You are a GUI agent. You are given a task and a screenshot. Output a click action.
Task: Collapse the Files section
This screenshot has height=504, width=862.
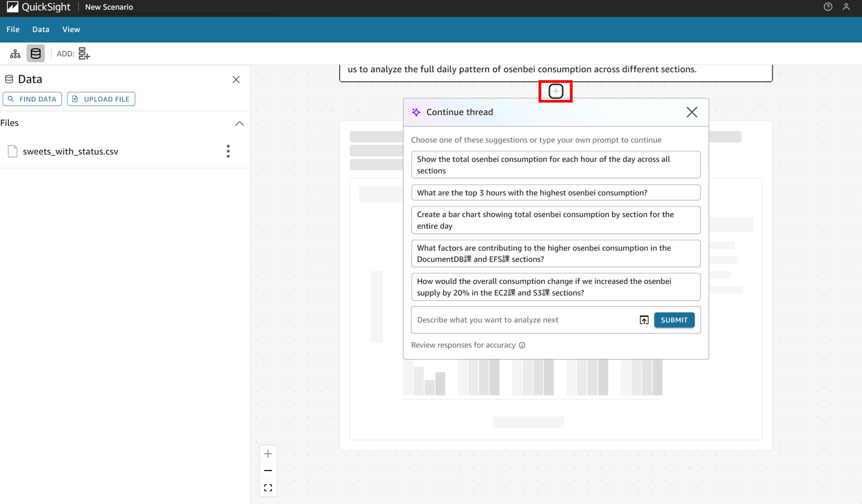tap(240, 123)
